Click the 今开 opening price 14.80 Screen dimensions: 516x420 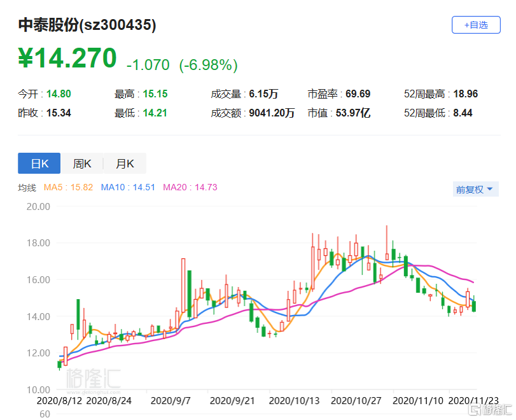pos(59,94)
